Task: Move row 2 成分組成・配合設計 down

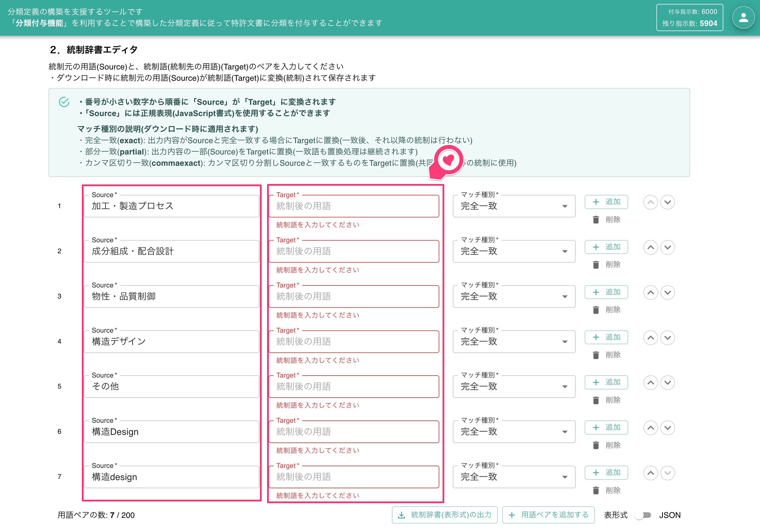Action: 667,247
